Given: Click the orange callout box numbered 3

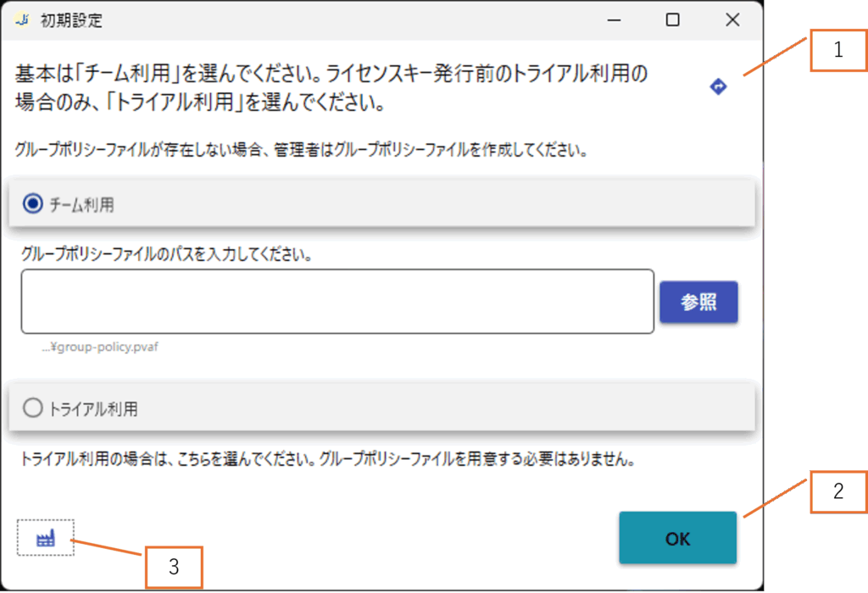Looking at the screenshot, I should (174, 568).
